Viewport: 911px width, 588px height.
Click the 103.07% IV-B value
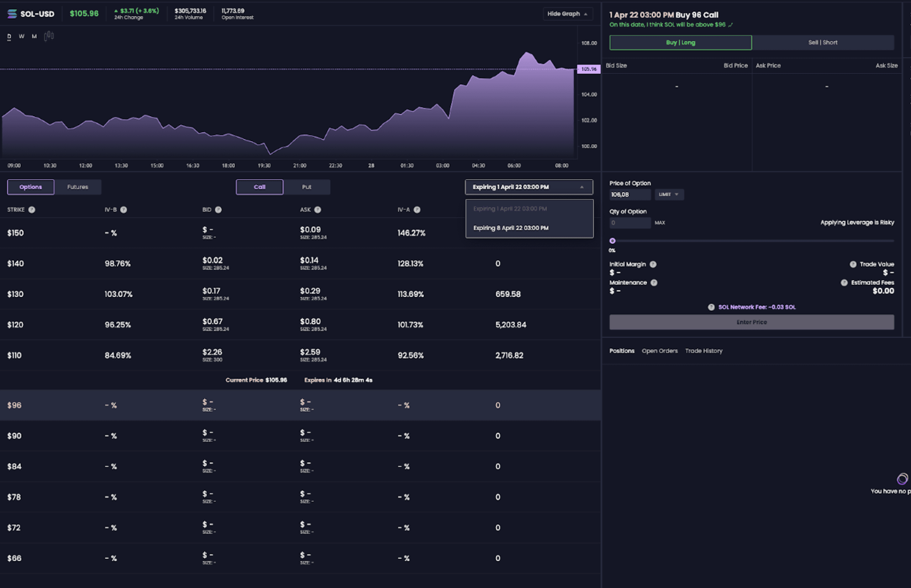119,295
